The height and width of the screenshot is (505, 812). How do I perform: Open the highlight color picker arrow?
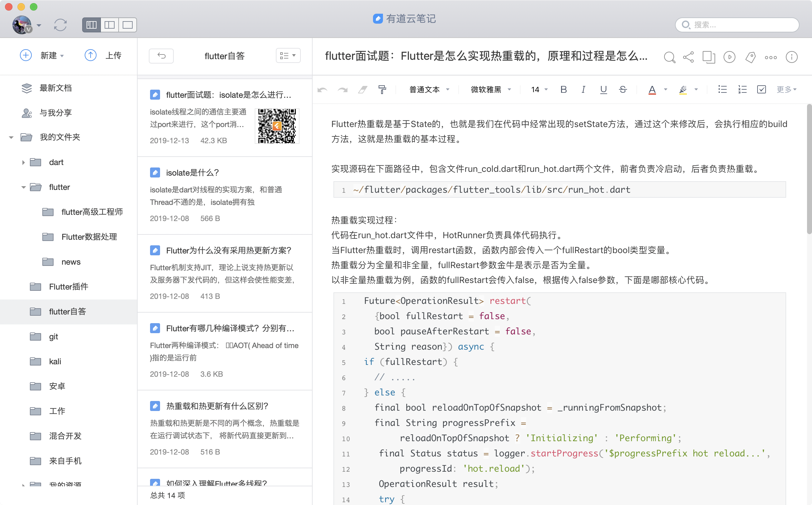click(696, 89)
